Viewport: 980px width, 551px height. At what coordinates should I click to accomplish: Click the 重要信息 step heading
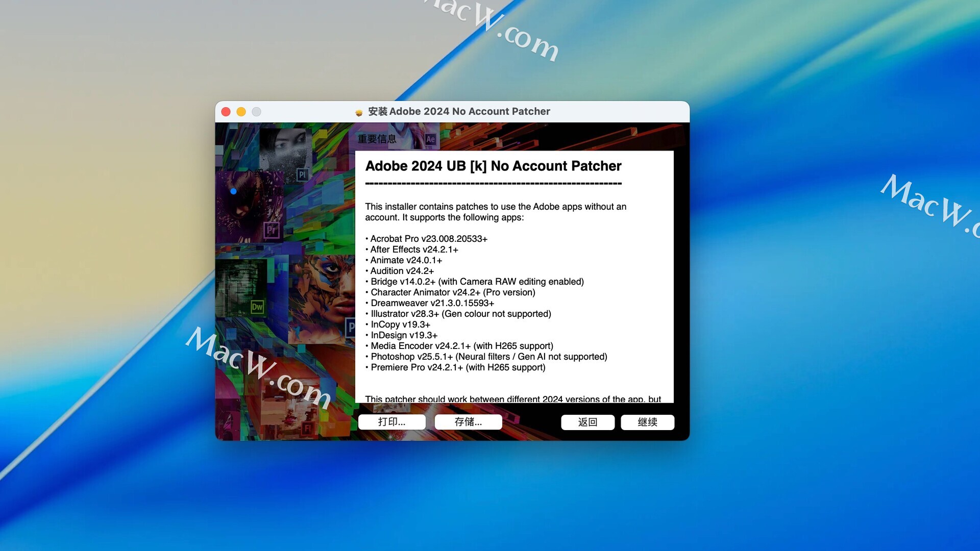(x=377, y=139)
